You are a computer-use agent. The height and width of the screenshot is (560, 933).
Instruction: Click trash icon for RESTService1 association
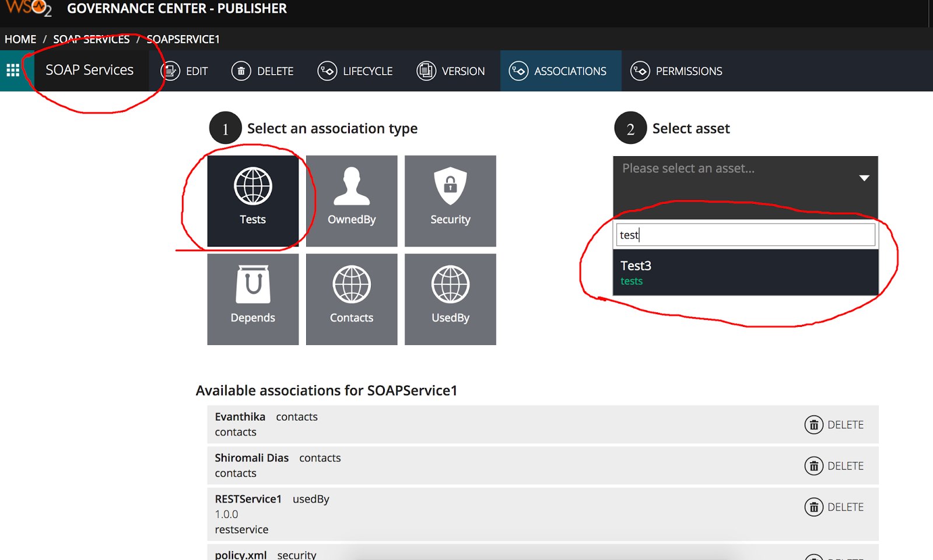(814, 507)
